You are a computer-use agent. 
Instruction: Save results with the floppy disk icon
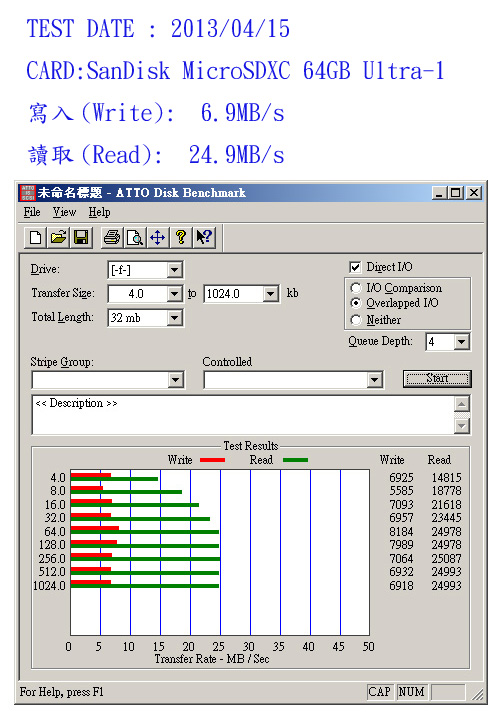(81, 237)
